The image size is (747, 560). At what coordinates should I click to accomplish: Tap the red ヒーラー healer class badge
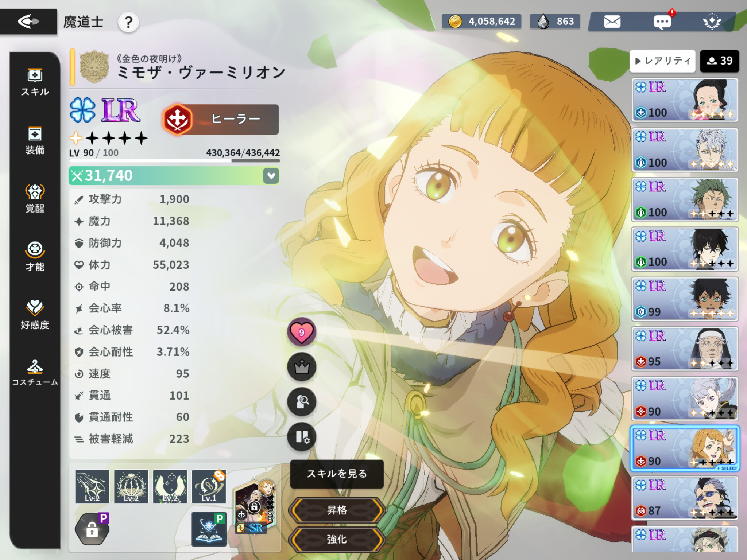click(221, 119)
